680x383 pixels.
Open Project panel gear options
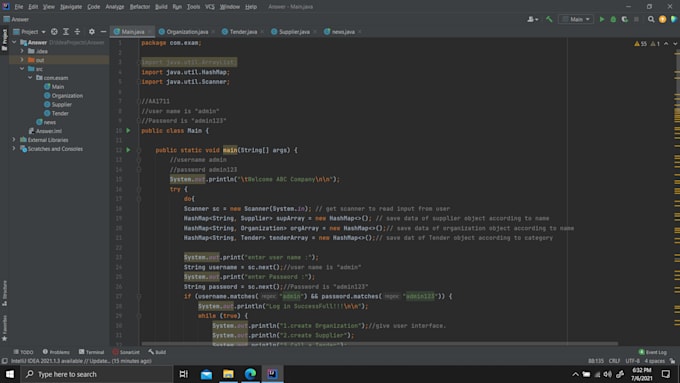(x=92, y=32)
